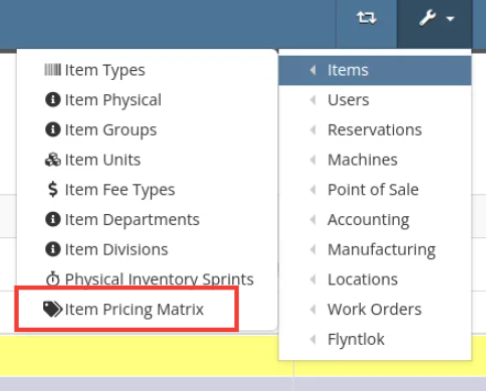This screenshot has width=486, height=391.
Task: Open the wrench settings dropdown
Action: [435, 18]
